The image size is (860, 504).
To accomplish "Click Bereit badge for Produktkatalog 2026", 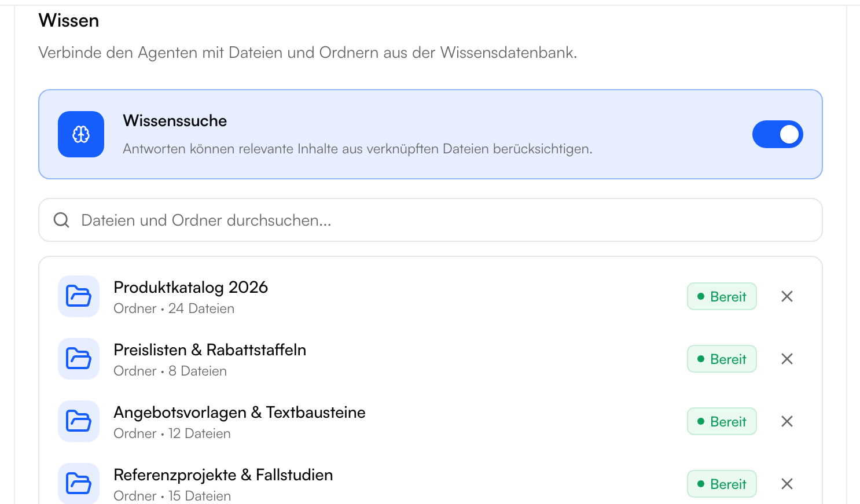I will [x=722, y=296].
